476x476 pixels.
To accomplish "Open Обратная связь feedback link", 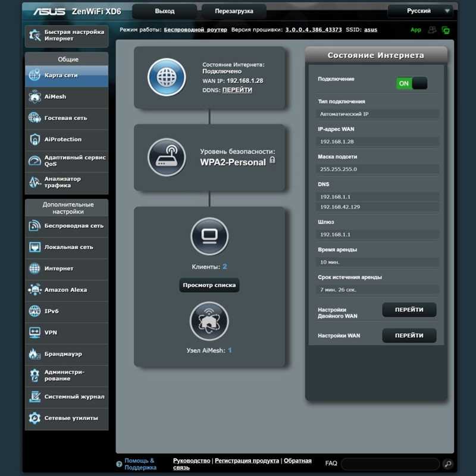I will [x=242, y=464].
